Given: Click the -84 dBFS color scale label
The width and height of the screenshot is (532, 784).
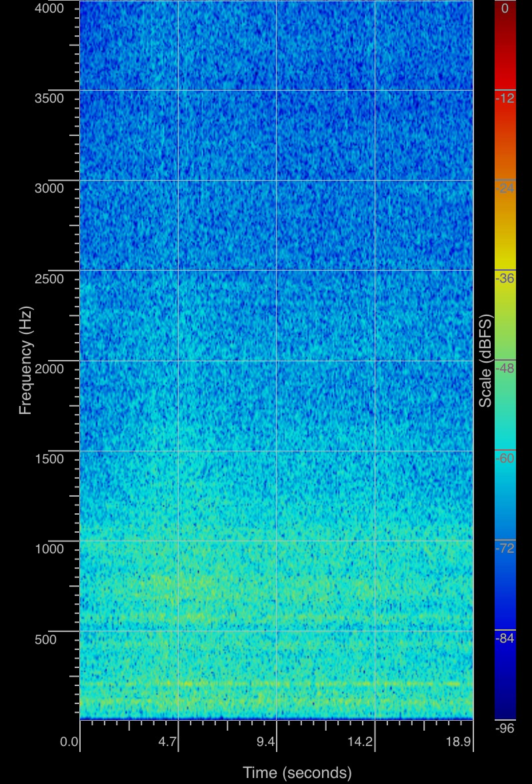Looking at the screenshot, I should [505, 639].
